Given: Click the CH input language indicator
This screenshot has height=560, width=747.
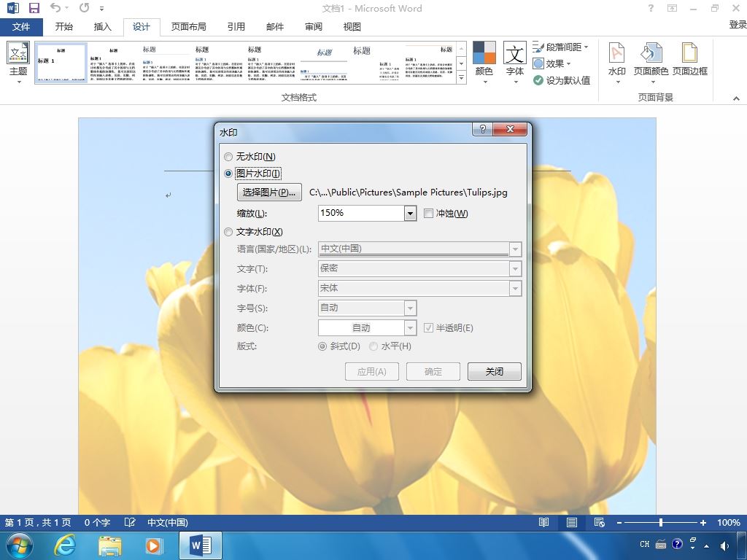Looking at the screenshot, I should (645, 544).
